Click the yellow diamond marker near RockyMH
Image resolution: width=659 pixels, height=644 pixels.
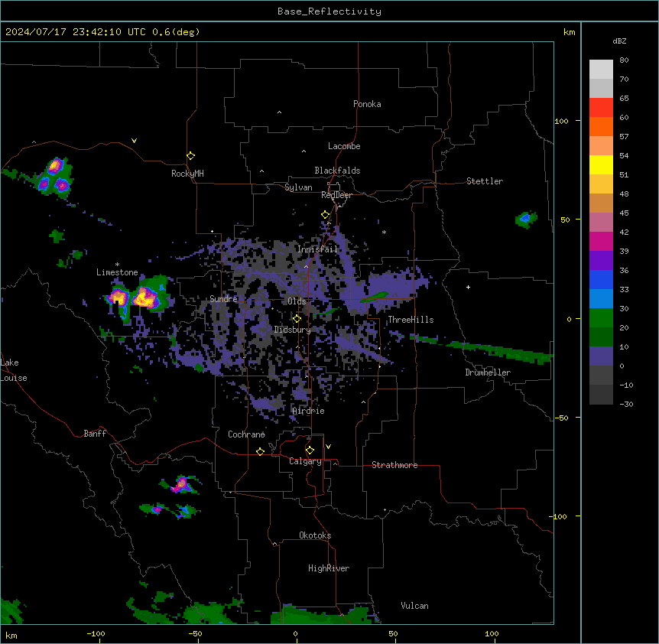[191, 156]
